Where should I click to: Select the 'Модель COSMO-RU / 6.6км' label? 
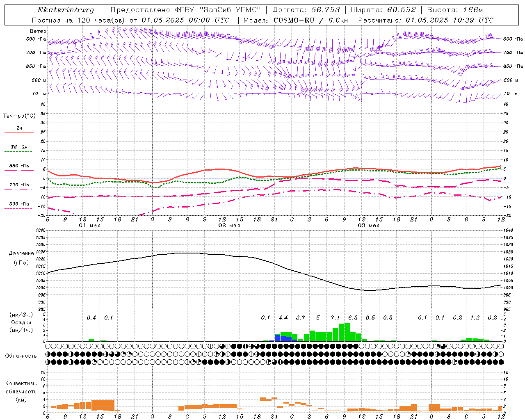tap(296, 20)
